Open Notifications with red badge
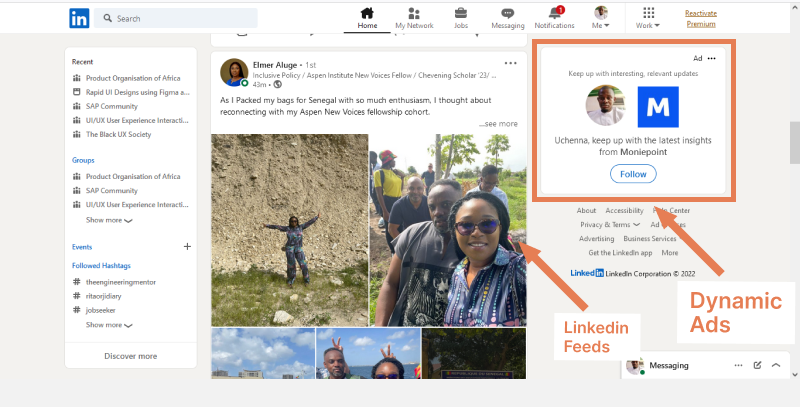 coord(555,18)
